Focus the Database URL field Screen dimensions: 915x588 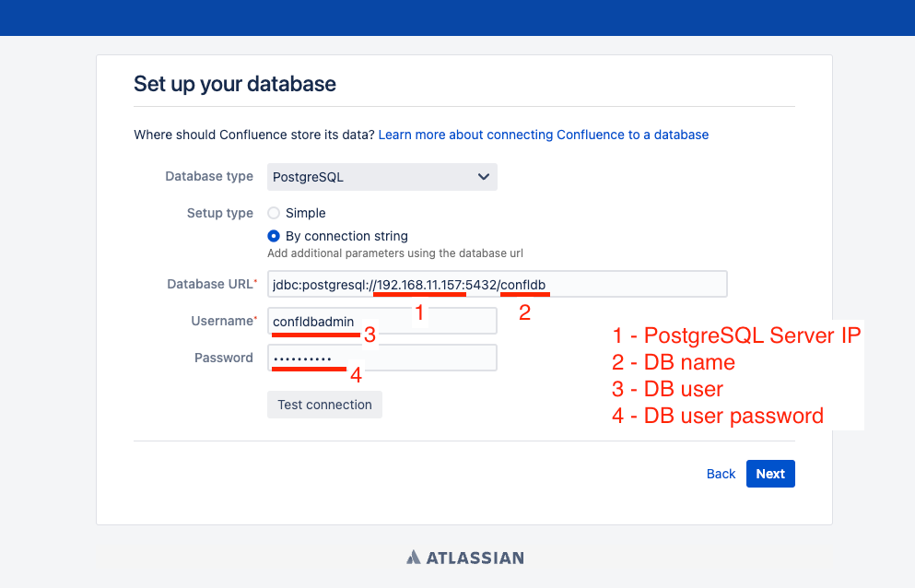tap(498, 284)
